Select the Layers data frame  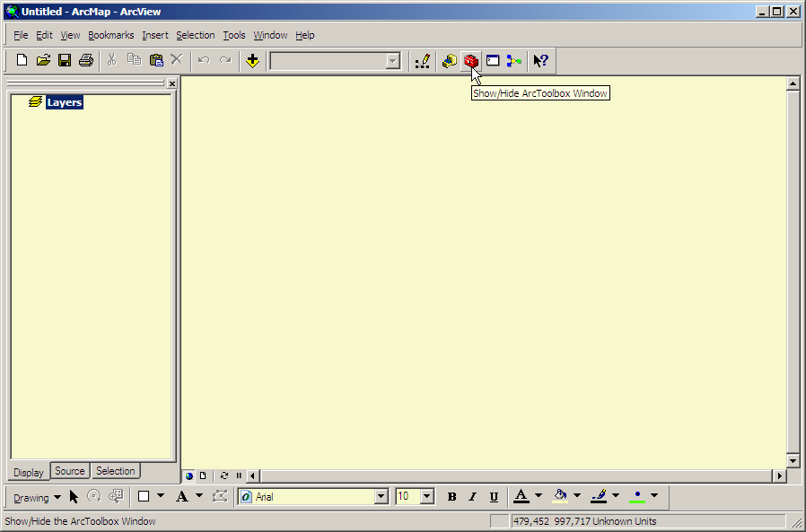[65, 102]
